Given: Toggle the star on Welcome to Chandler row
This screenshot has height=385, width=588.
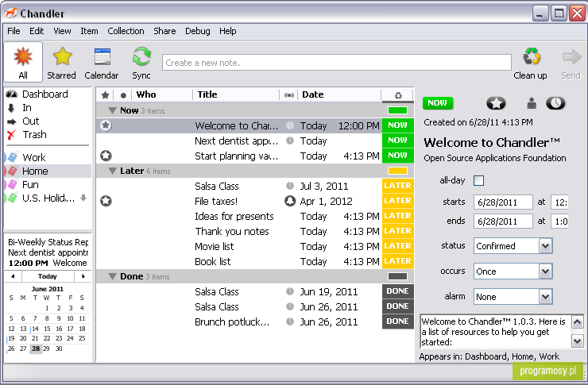Looking at the screenshot, I should click(x=106, y=125).
